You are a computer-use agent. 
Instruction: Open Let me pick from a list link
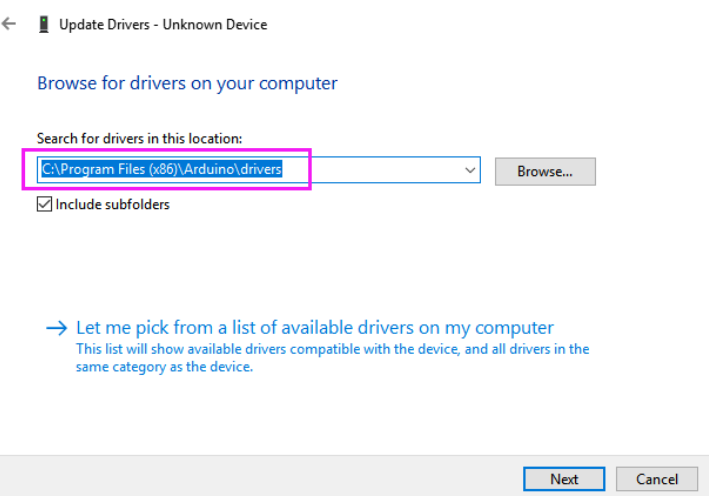[315, 327]
